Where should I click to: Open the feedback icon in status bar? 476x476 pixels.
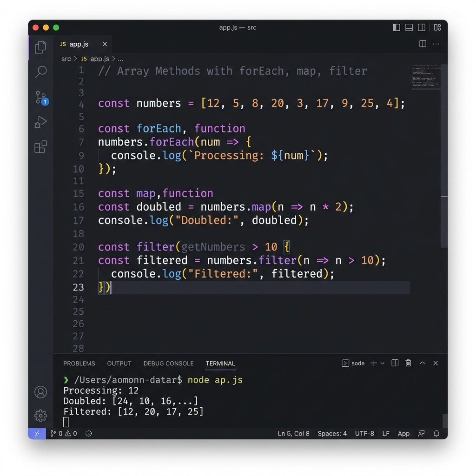(421, 434)
